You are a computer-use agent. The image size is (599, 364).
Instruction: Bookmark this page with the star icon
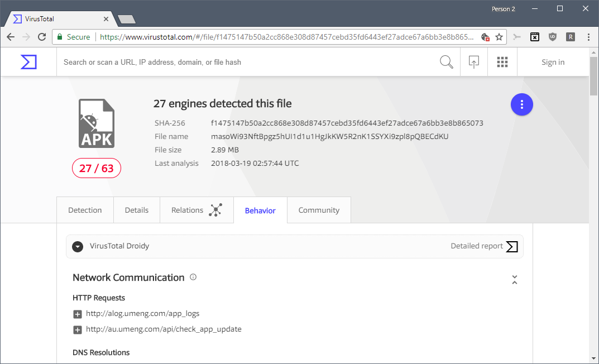click(x=499, y=37)
